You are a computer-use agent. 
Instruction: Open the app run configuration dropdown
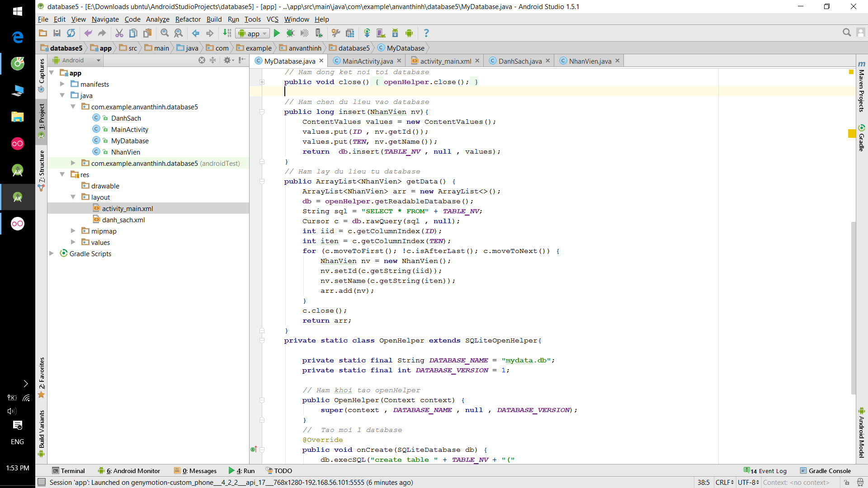[253, 33]
